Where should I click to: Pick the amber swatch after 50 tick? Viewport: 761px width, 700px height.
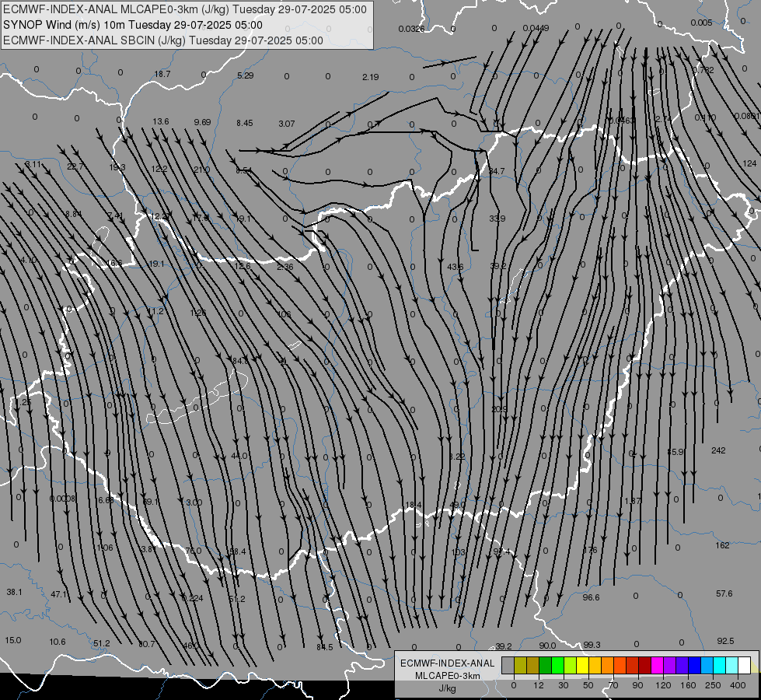pyautogui.click(x=595, y=666)
